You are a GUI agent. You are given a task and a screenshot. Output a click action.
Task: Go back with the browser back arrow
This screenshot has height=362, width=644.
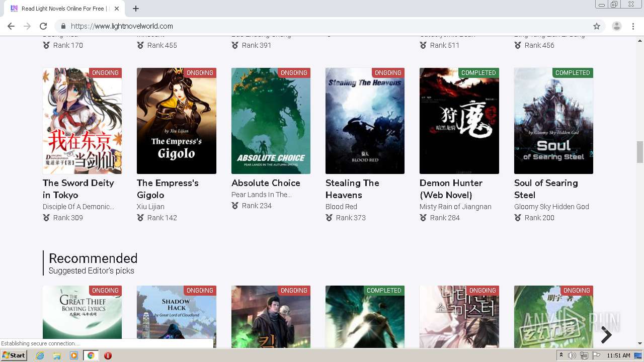pos(11,26)
